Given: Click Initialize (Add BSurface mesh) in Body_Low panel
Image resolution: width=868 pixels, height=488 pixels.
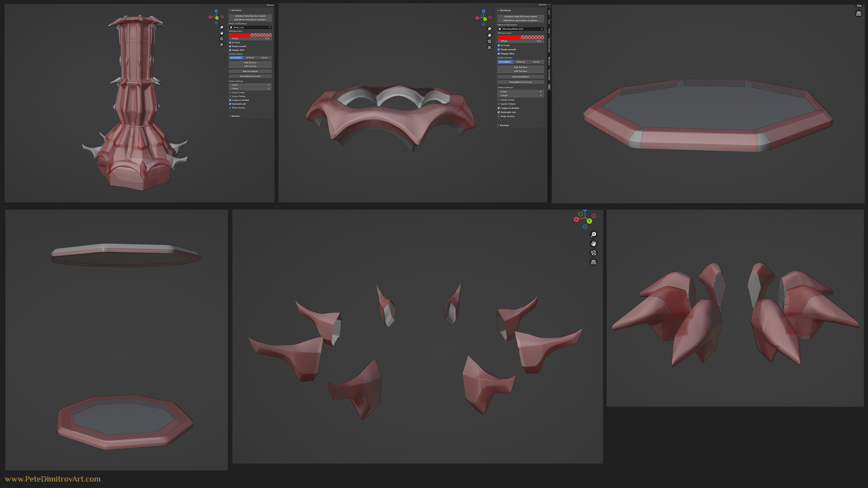Looking at the screenshot, I should 250,16.
